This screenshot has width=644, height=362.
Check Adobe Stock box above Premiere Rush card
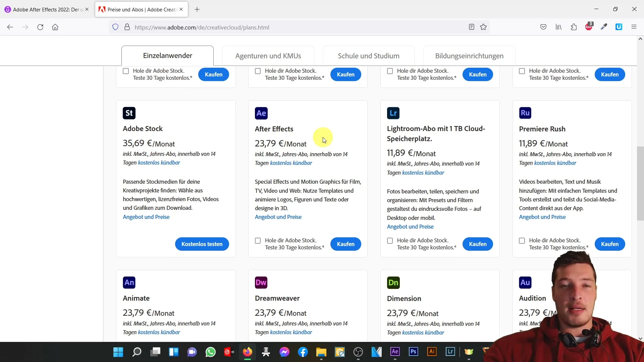pyautogui.click(x=522, y=71)
